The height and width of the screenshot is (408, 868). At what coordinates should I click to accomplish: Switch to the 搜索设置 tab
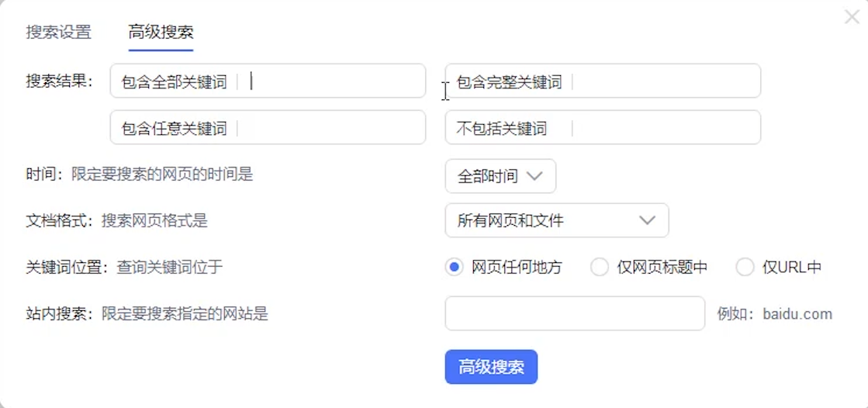[59, 33]
